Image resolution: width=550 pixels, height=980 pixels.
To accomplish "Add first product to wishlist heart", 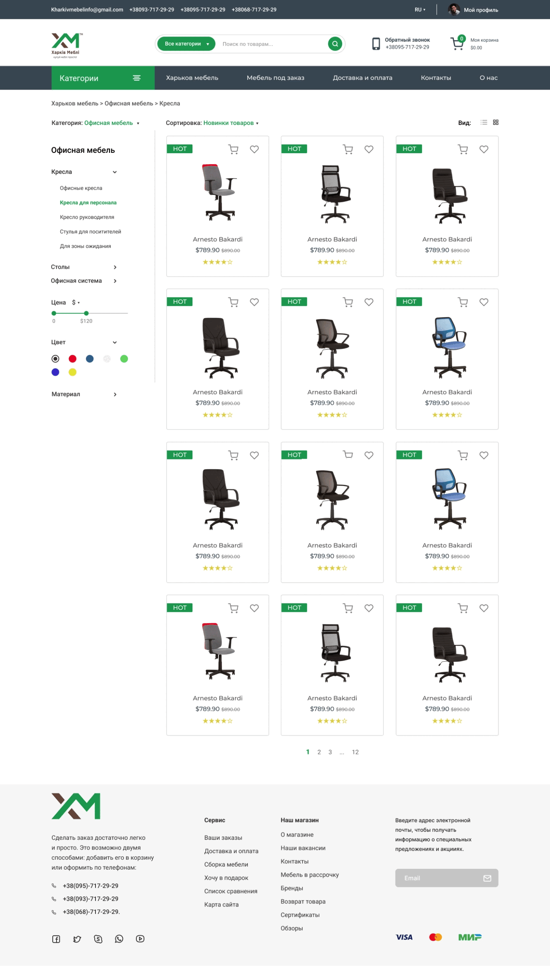I will click(x=254, y=149).
